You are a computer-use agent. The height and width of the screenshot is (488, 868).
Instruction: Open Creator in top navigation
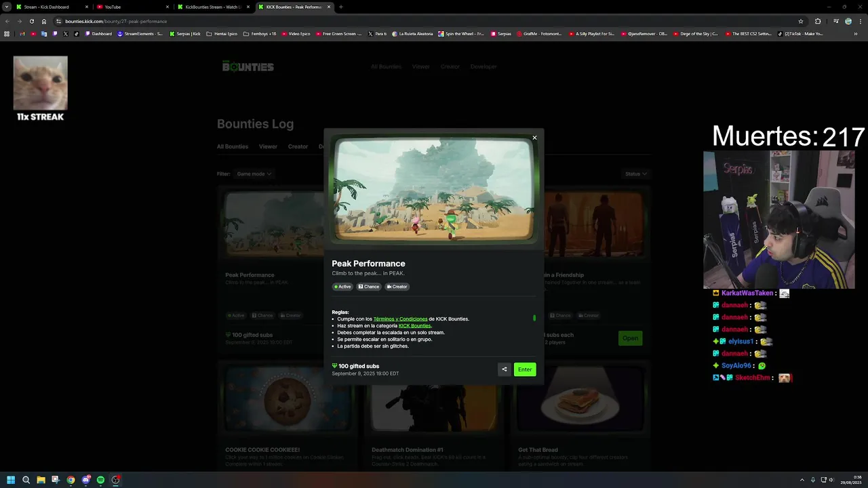tap(450, 66)
